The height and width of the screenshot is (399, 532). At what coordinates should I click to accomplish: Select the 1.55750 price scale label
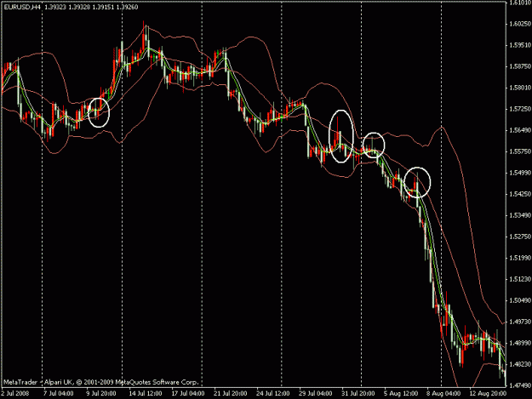click(520, 151)
